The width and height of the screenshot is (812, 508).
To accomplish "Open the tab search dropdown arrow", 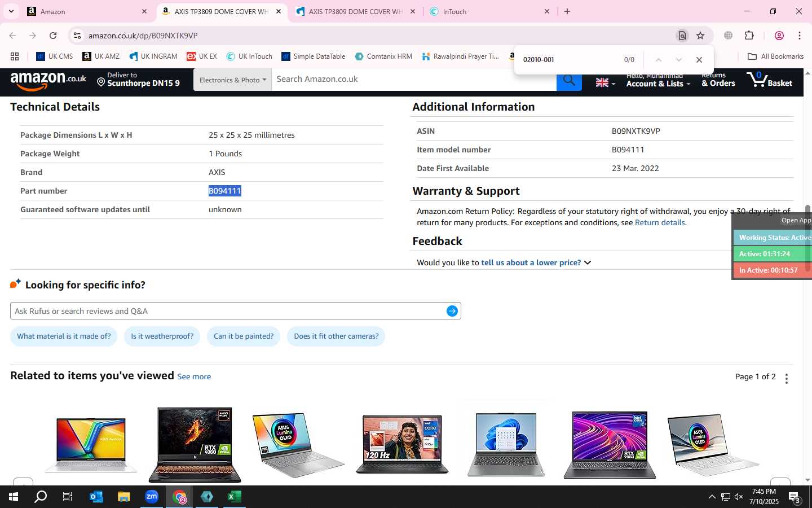I will pyautogui.click(x=11, y=11).
